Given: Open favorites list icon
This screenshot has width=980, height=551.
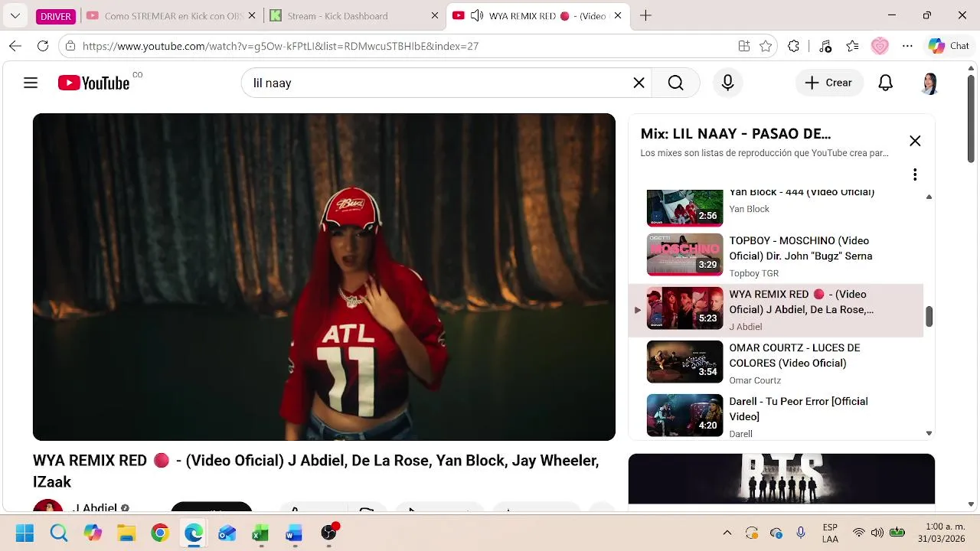Looking at the screenshot, I should [852, 46].
